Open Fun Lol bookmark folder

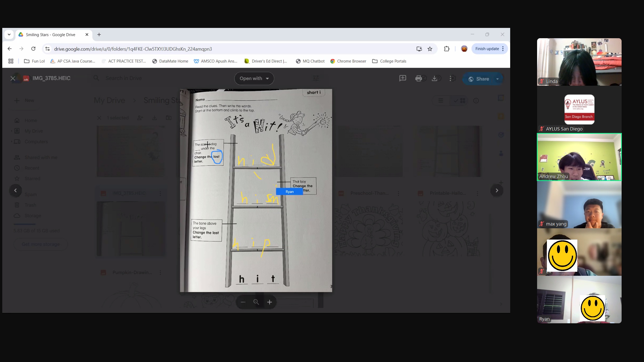34,61
